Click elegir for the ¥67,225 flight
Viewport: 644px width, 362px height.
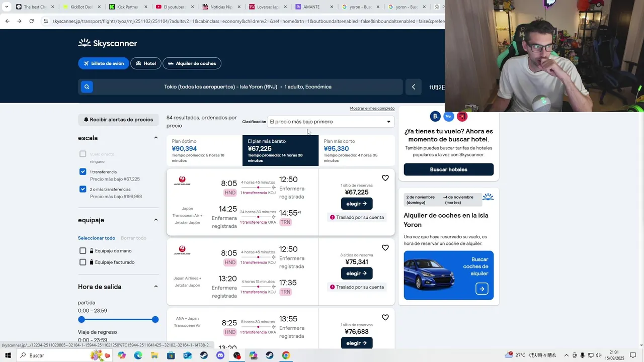357,204
